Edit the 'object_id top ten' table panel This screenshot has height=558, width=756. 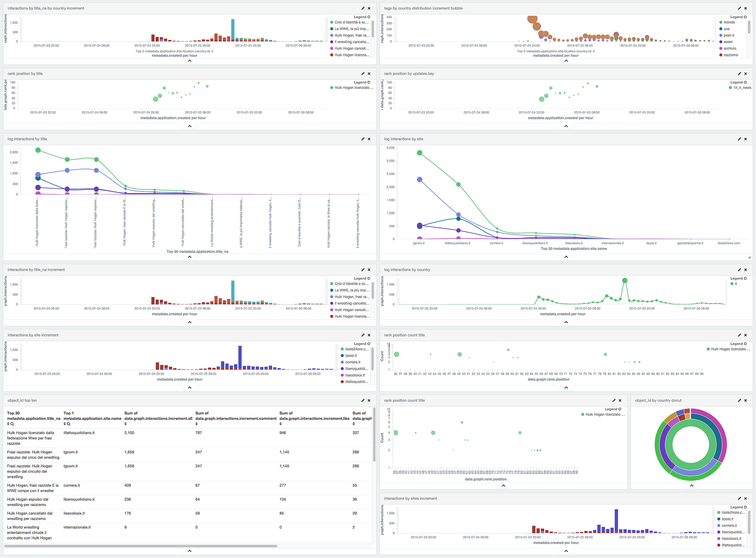[x=363, y=401]
